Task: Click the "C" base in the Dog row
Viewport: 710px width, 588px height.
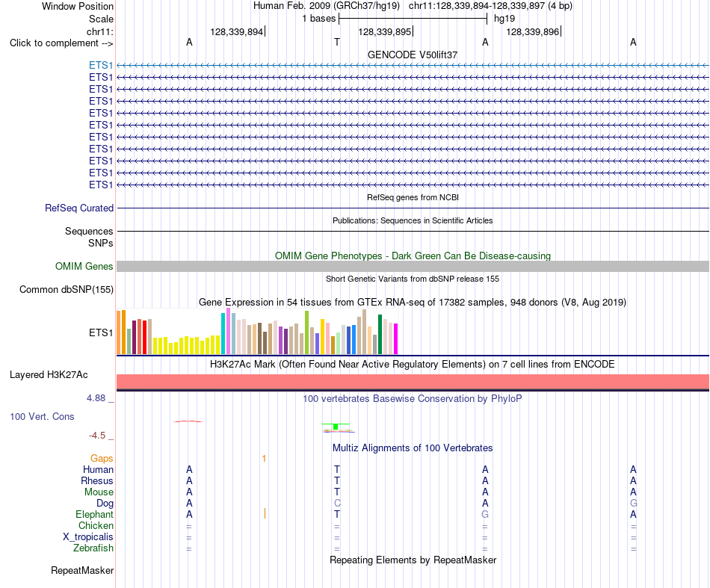Action: click(337, 504)
